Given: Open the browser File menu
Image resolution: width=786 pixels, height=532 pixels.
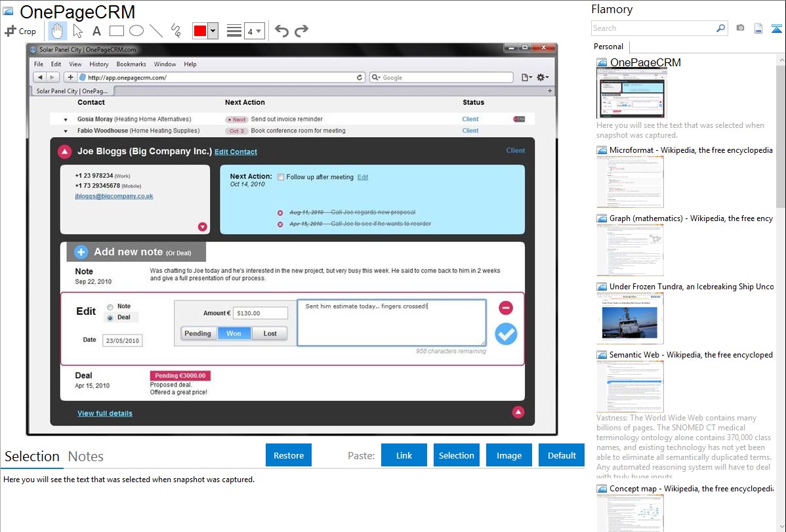Looking at the screenshot, I should coord(39,64).
